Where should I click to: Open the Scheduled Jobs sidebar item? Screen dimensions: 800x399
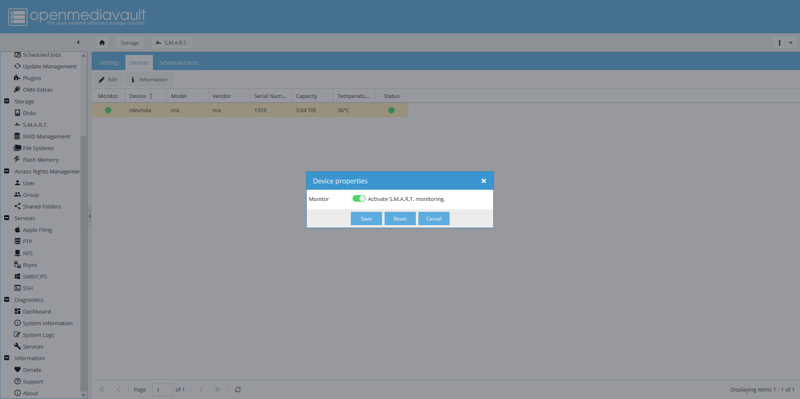coord(38,55)
